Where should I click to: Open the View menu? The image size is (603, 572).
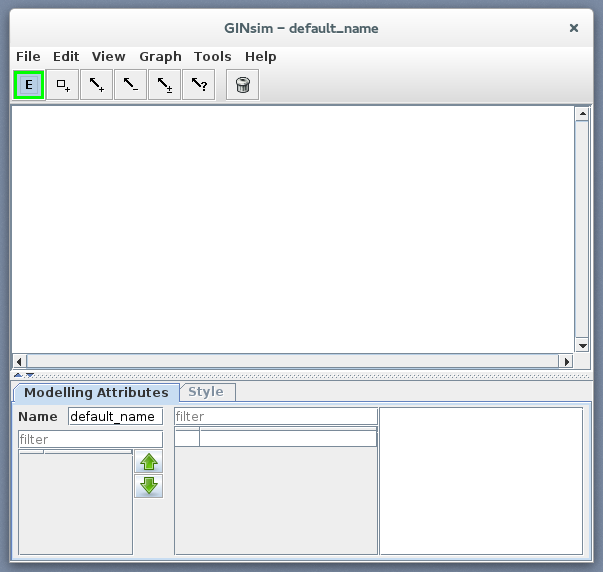(x=108, y=57)
